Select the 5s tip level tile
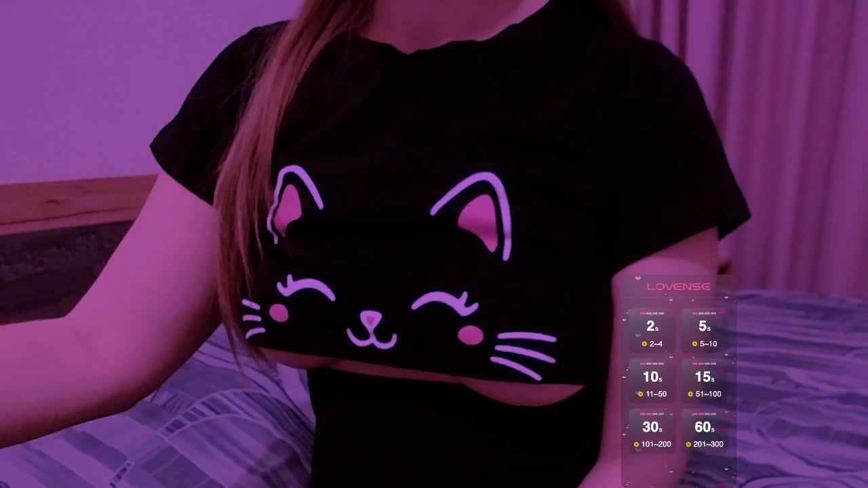 click(x=705, y=331)
